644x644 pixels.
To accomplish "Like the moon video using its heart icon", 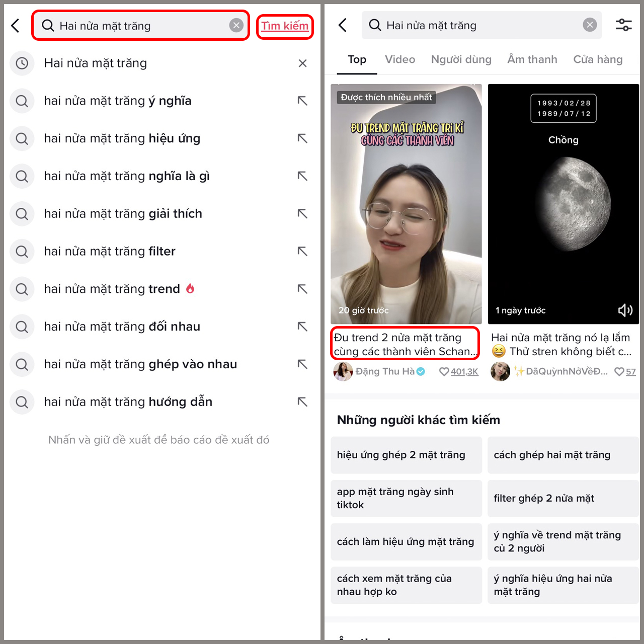I will [619, 372].
